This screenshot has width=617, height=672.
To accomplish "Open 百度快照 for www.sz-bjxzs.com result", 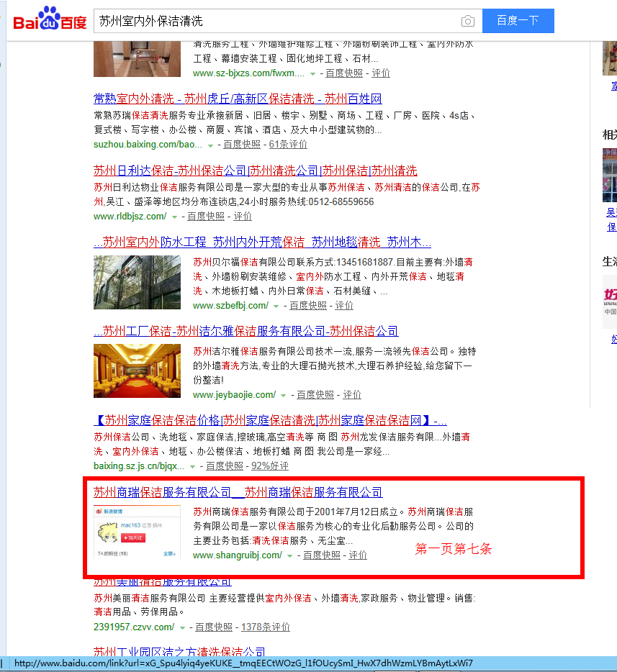I will 344,73.
